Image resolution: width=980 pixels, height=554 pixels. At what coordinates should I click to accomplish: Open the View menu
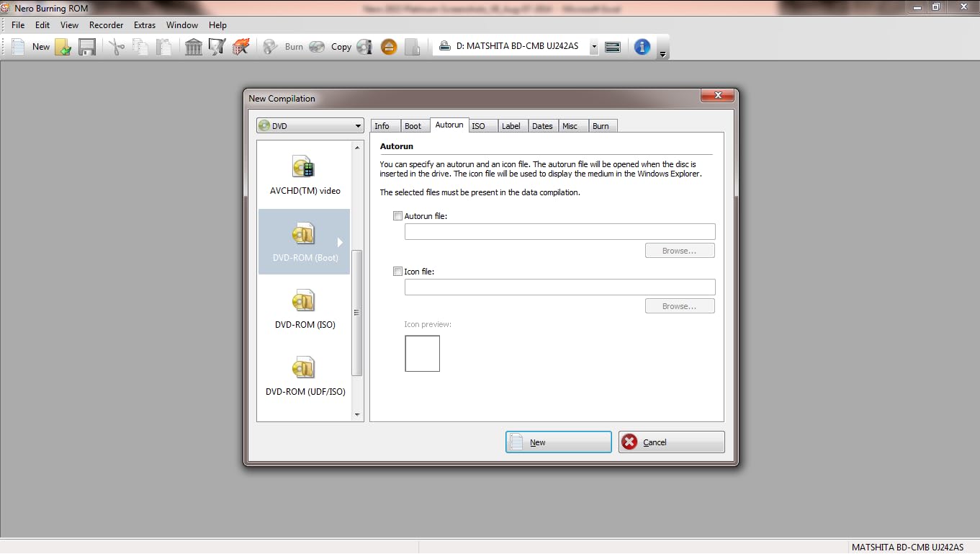(70, 25)
